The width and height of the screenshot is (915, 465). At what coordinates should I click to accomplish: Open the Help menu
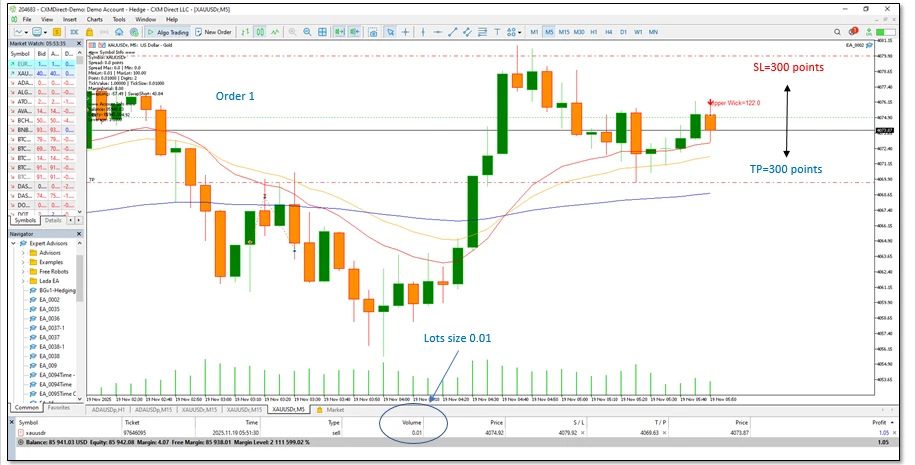[x=172, y=19]
